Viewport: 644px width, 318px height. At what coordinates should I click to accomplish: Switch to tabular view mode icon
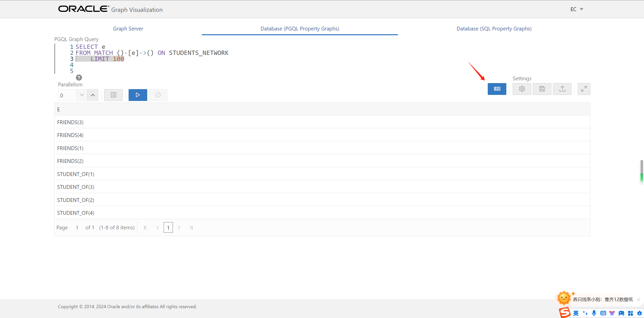[497, 89]
